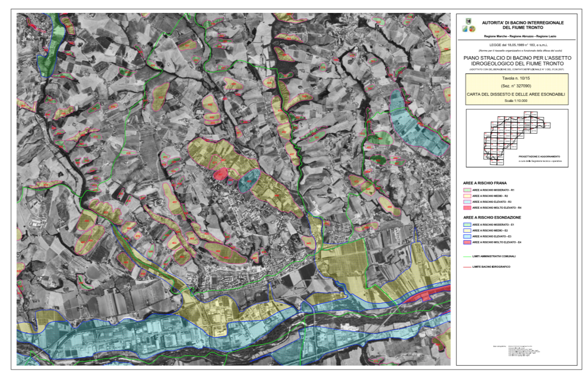Click the 'Scala 1:10.000' scale label

(x=516, y=101)
